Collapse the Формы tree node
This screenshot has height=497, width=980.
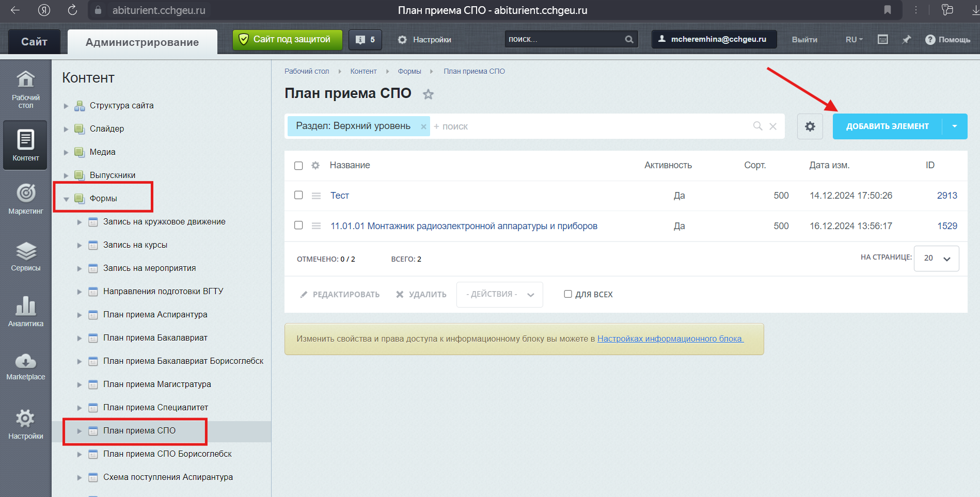point(66,199)
